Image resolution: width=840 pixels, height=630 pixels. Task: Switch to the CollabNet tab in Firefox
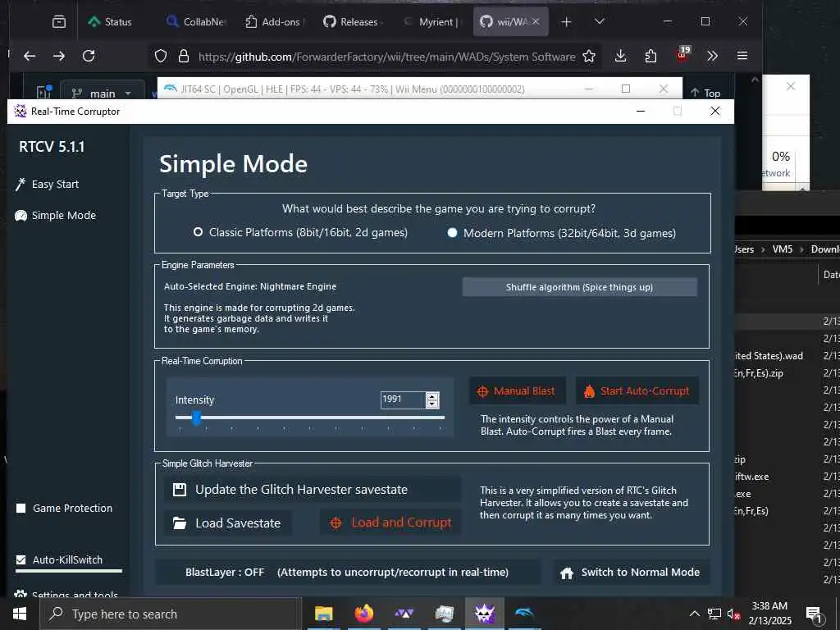pyautogui.click(x=197, y=22)
